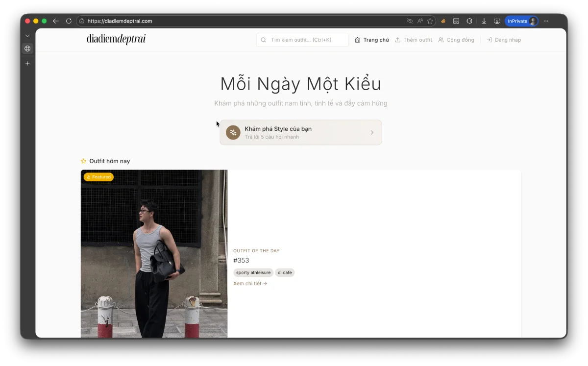Collapse the sidebar with the down chevron
588x366 pixels.
[27, 35]
